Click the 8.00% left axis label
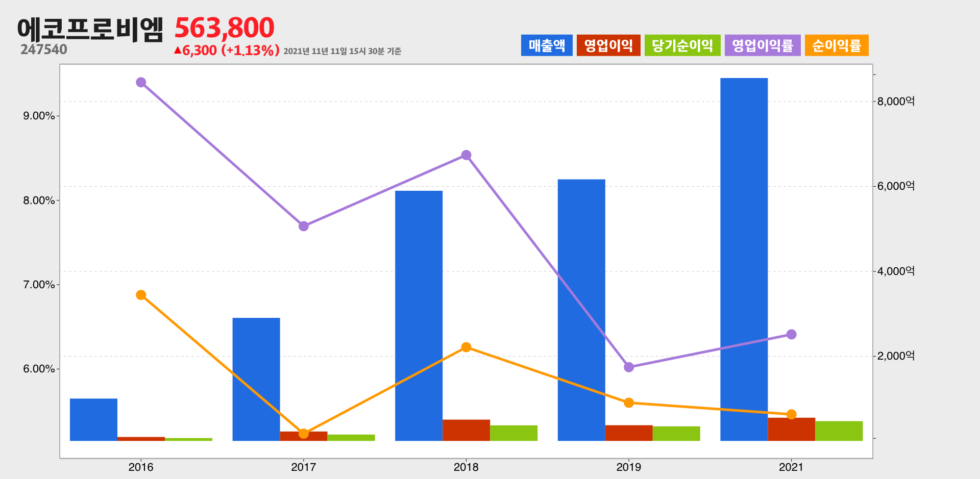The height and width of the screenshot is (479, 980). pyautogui.click(x=39, y=200)
